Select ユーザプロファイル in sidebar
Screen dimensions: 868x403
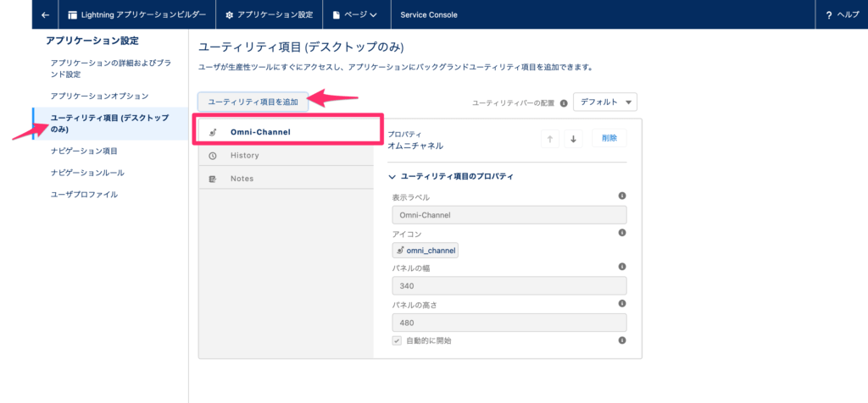tap(84, 194)
